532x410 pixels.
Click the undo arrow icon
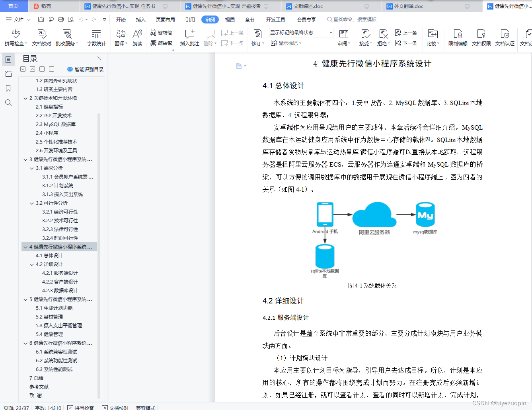(x=81, y=19)
